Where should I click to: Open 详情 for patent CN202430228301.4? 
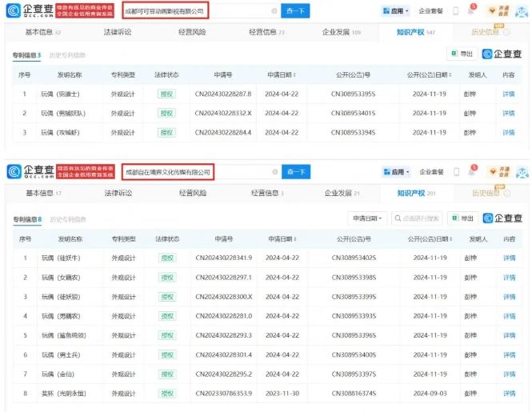(x=510, y=355)
